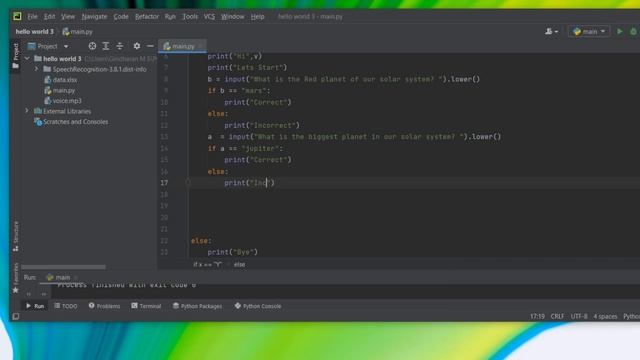640x360 pixels.
Task: Hide the Project panel with minus icon
Action: [x=150, y=46]
